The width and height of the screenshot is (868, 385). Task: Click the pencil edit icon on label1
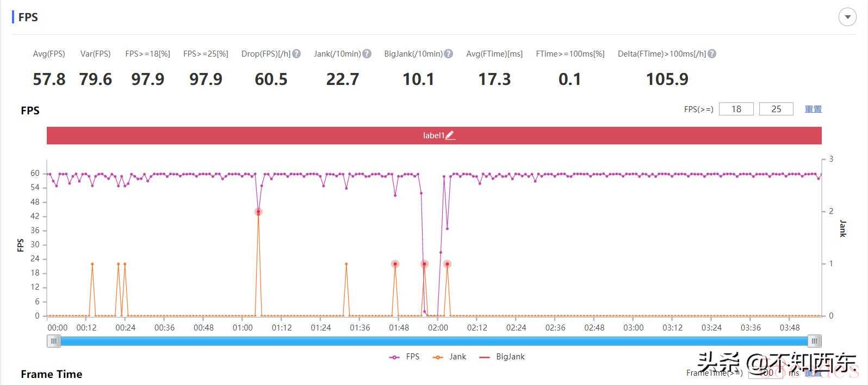pos(450,136)
